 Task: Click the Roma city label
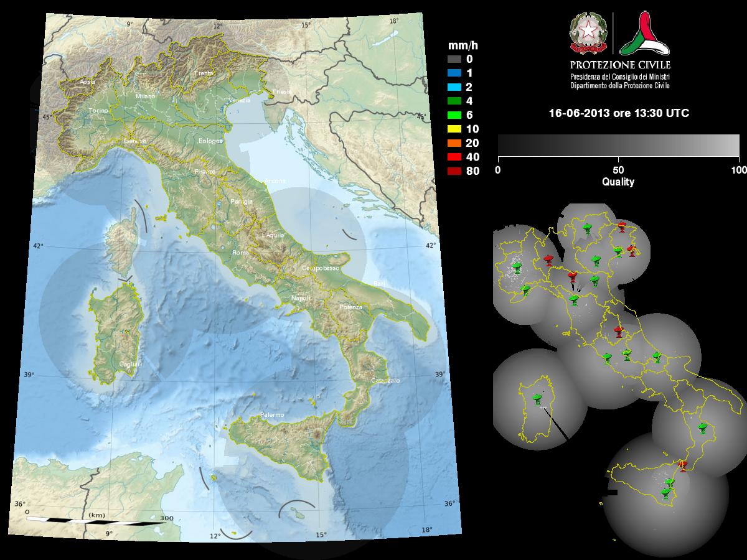240,253
